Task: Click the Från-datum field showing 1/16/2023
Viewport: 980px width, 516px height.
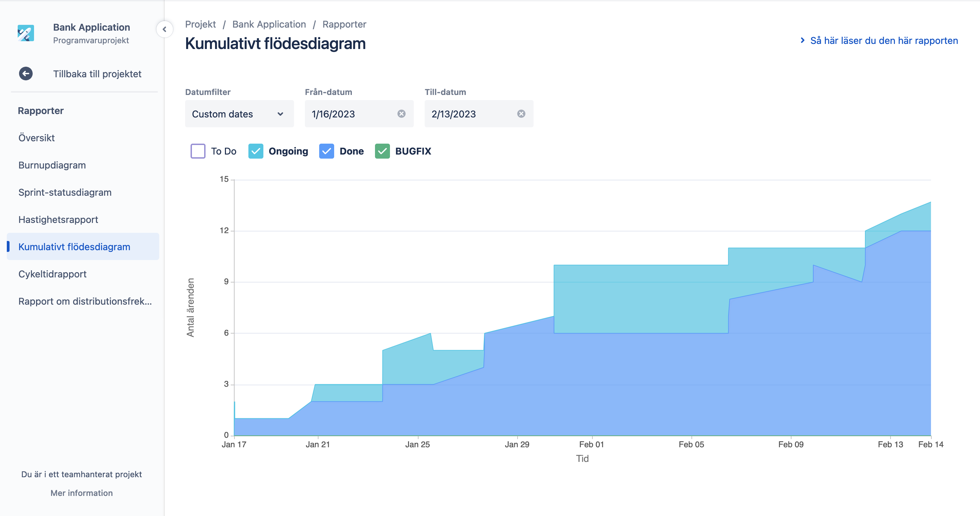Action: (359, 114)
